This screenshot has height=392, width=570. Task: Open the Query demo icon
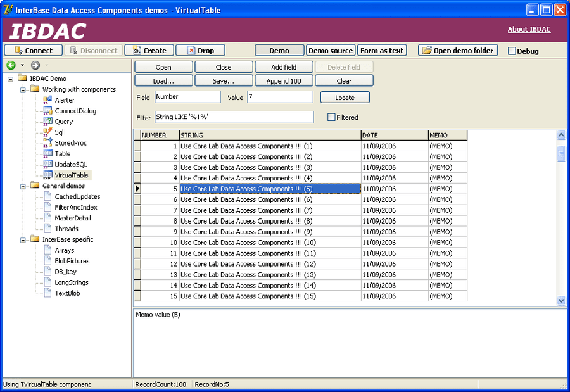47,122
